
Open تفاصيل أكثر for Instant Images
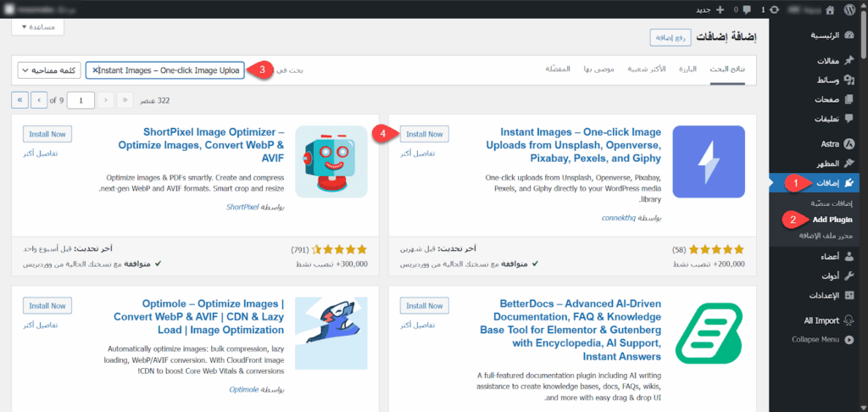[x=418, y=153]
